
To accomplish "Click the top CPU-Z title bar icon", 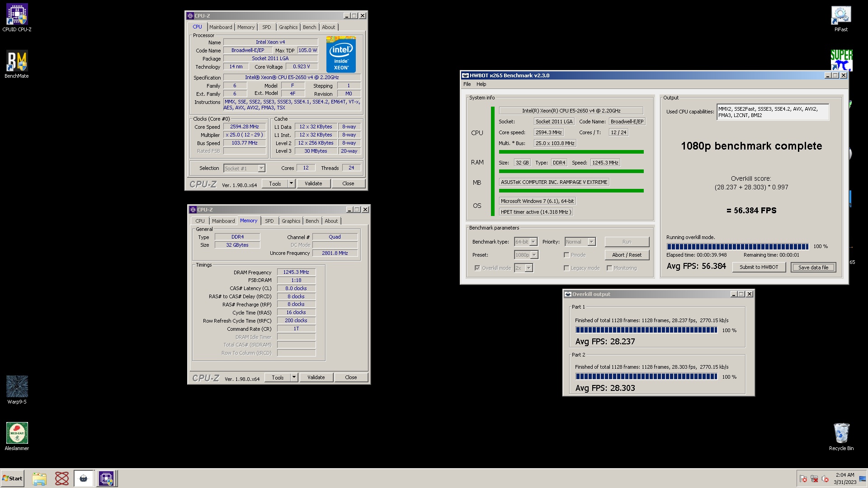I will coord(190,16).
